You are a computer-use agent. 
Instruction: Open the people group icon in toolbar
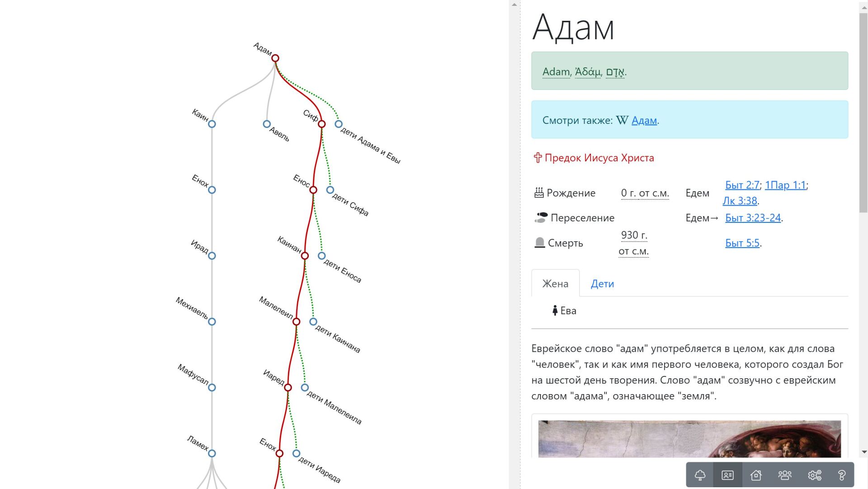[785, 475]
